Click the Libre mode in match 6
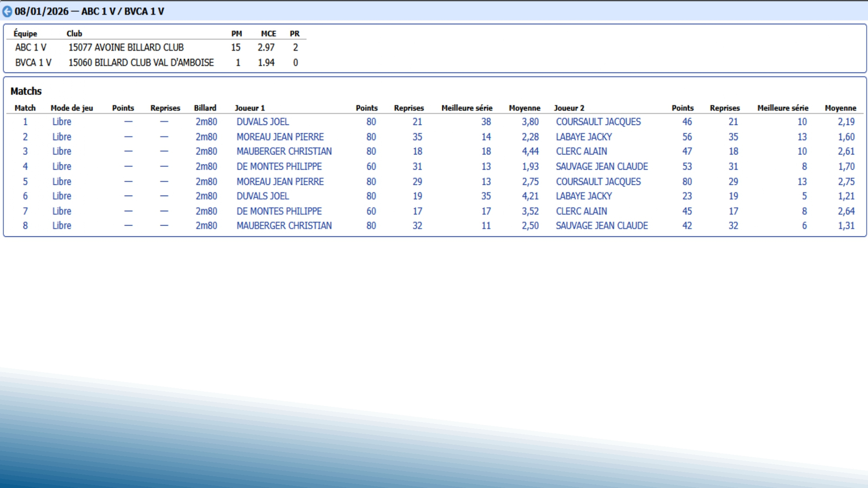 (62, 196)
